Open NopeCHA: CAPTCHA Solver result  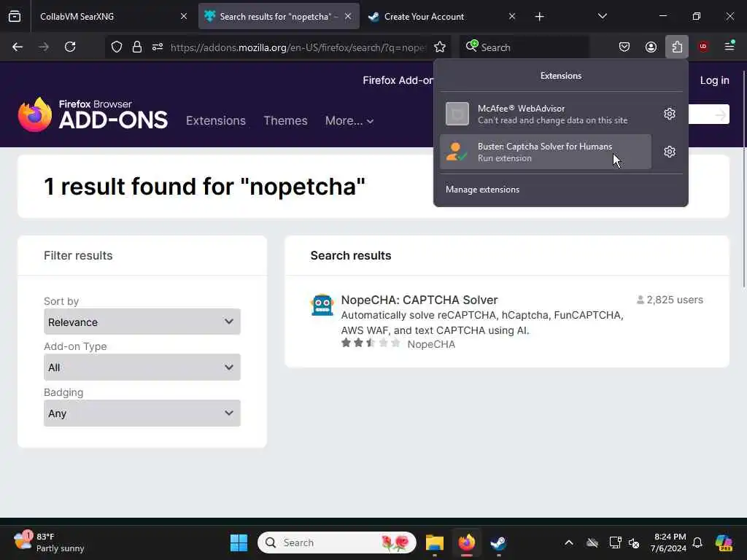pos(419,300)
